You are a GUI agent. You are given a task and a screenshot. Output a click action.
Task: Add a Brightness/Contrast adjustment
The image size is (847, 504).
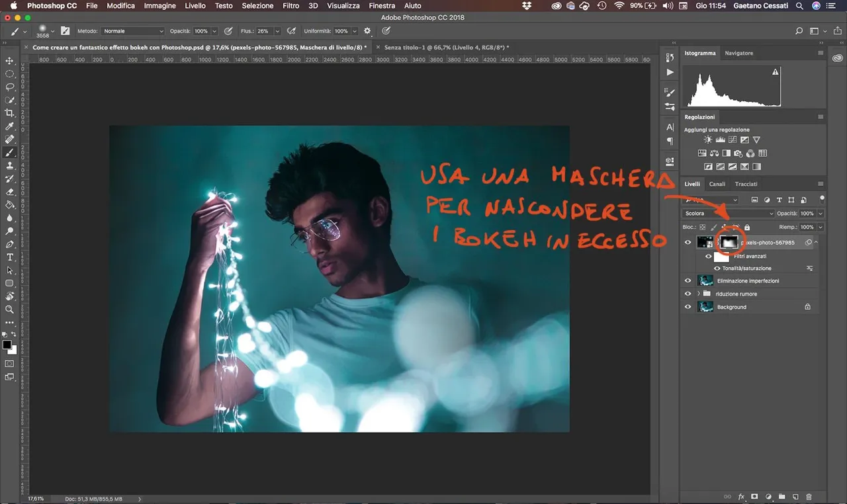(x=708, y=140)
